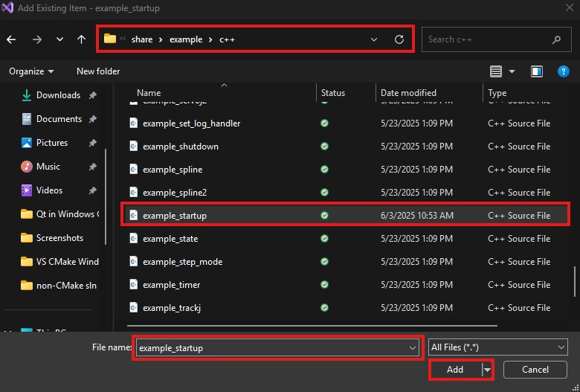
Task: Go up one folder level
Action: (81, 39)
